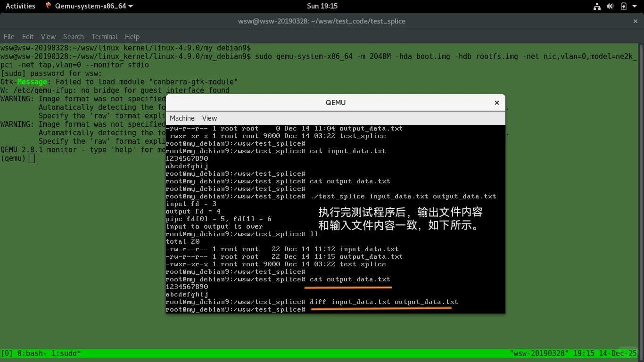
Task: Click Activities in the top-left corner
Action: (x=20, y=6)
